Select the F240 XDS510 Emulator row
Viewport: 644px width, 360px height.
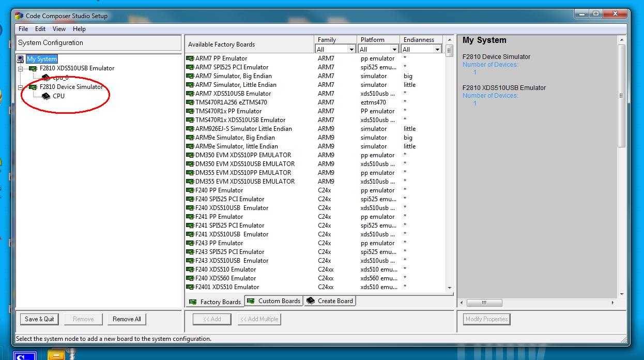tap(315, 269)
